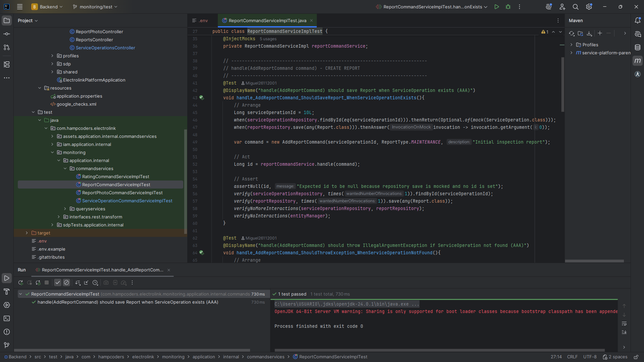Toggle soft-wrap in the console output
This screenshot has width=644, height=362.
[624, 323]
